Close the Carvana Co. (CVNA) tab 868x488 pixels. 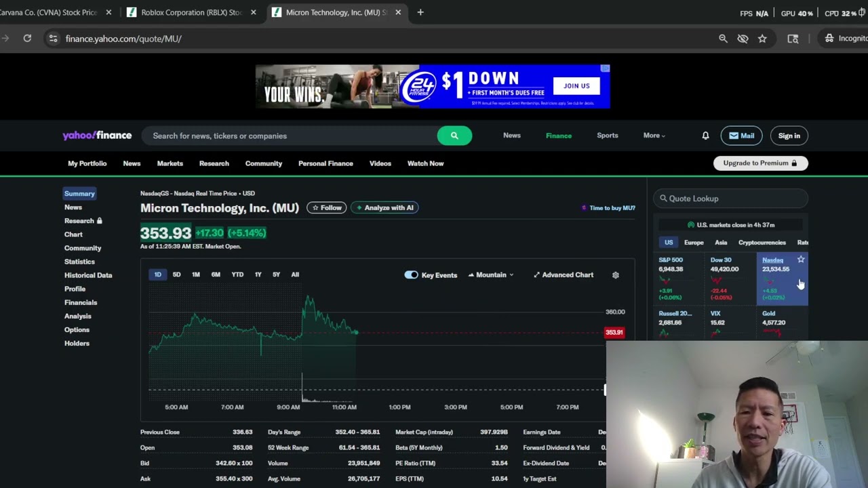[x=108, y=12]
